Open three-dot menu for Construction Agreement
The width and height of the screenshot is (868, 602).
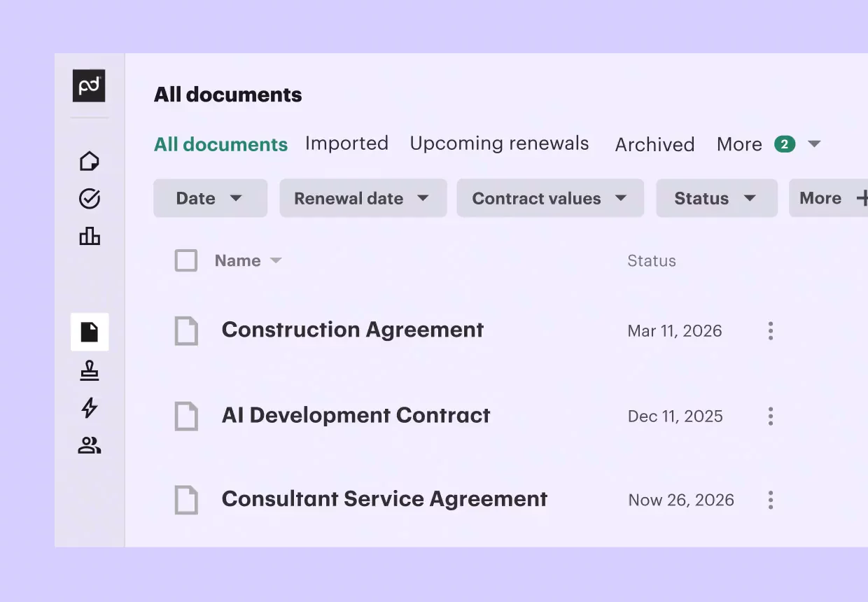(x=771, y=331)
